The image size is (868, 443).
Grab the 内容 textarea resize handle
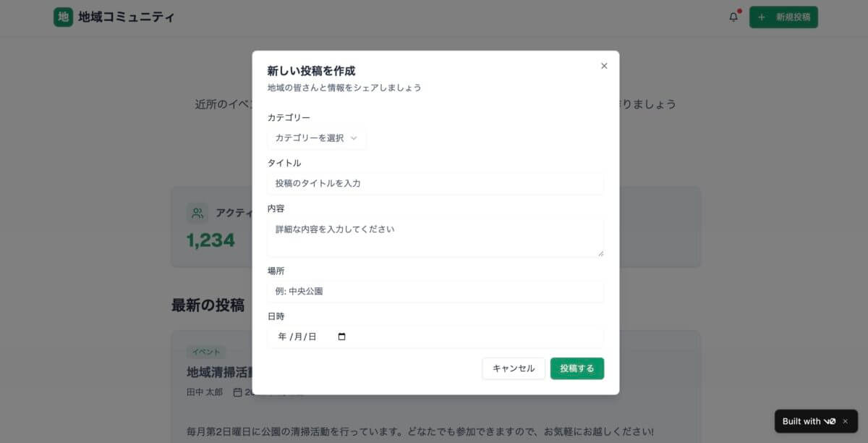(x=600, y=253)
